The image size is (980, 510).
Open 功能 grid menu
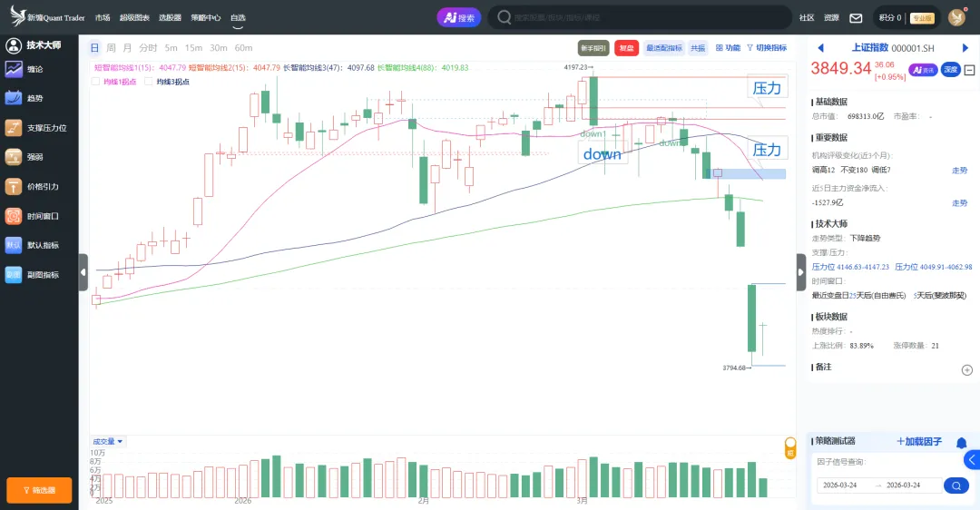tap(728, 48)
